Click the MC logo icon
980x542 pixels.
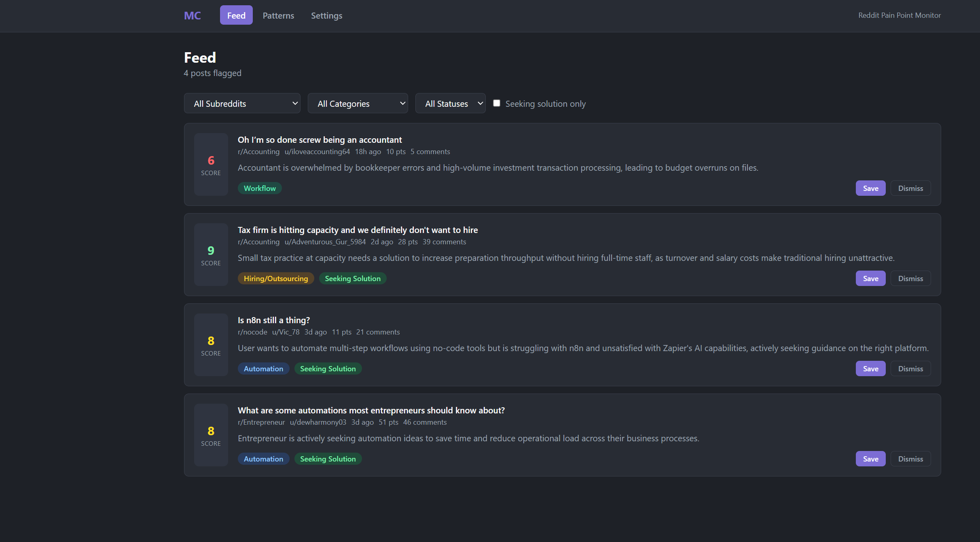point(192,15)
